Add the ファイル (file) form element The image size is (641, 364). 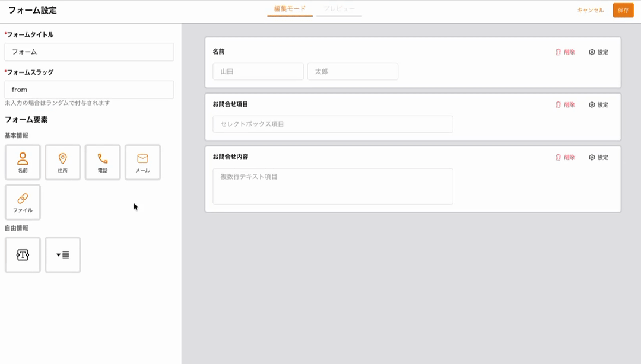[23, 202]
